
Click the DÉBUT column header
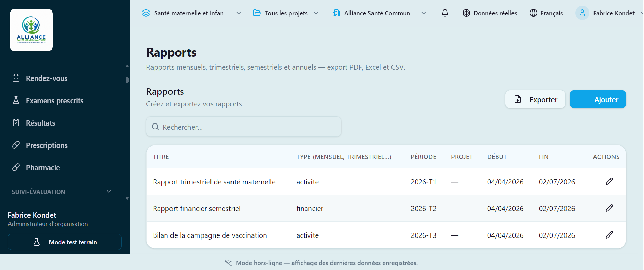(497, 157)
